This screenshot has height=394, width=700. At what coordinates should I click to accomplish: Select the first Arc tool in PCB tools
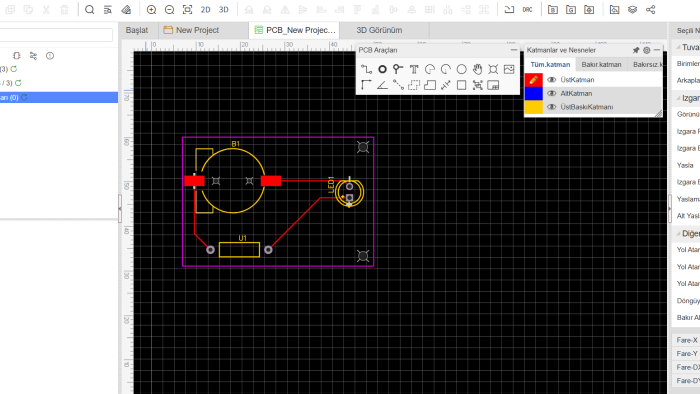[429, 69]
